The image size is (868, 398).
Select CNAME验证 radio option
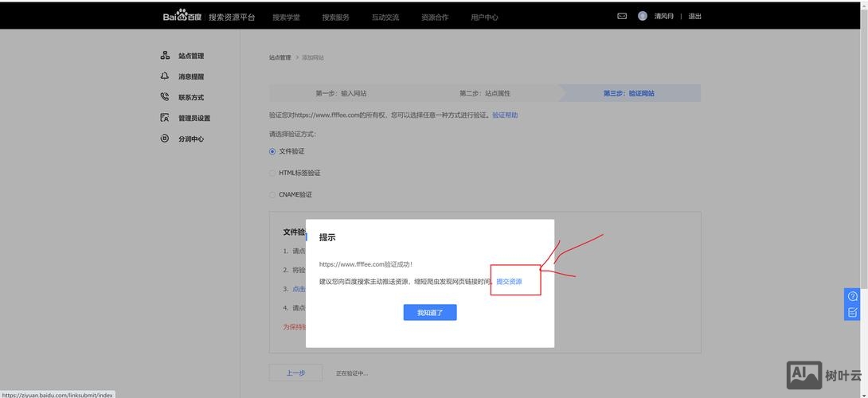click(x=272, y=195)
